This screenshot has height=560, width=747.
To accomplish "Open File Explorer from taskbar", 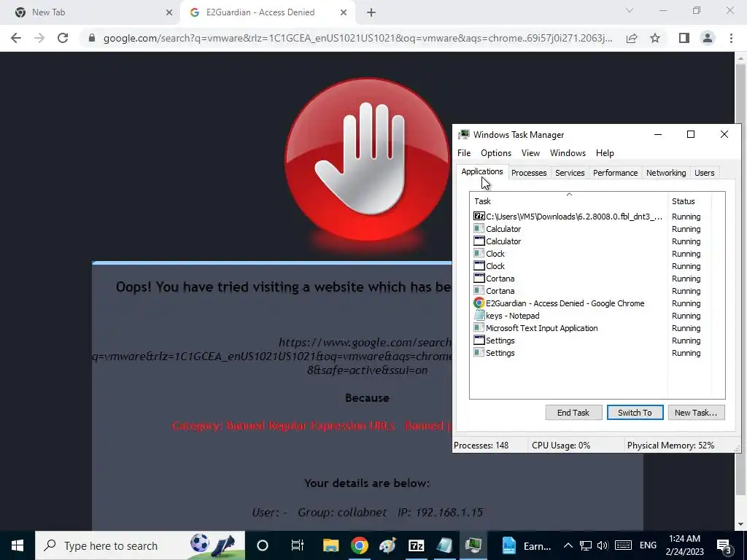I will coord(330,545).
